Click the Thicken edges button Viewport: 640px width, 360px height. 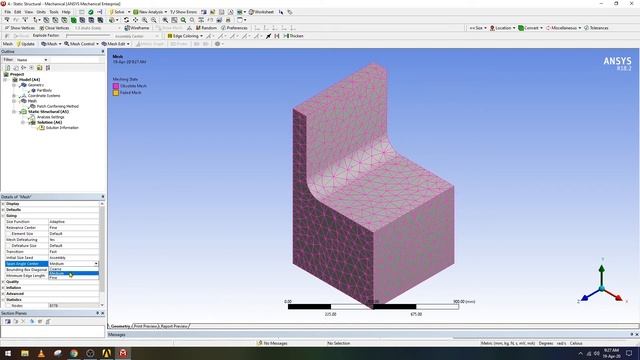293,36
